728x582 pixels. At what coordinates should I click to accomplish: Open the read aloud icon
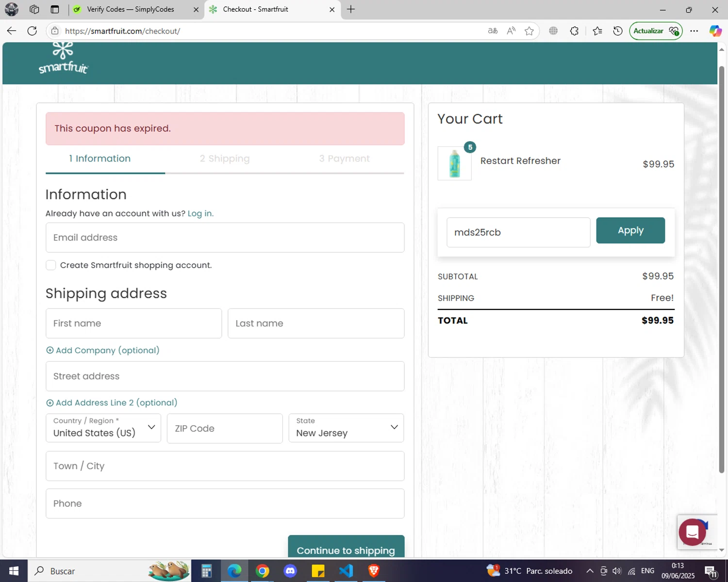[x=511, y=31]
